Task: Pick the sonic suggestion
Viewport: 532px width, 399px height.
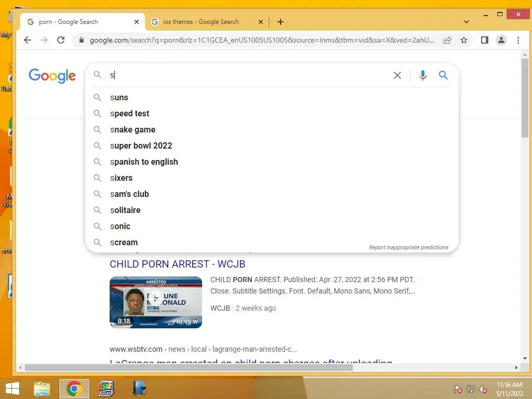Action: pos(272,227)
